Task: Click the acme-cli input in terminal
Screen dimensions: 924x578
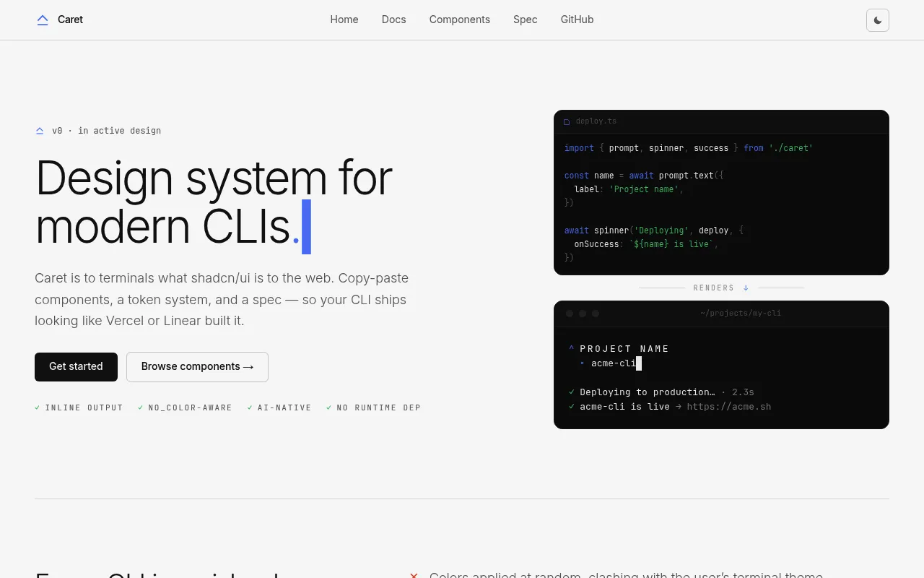Action: [x=613, y=363]
